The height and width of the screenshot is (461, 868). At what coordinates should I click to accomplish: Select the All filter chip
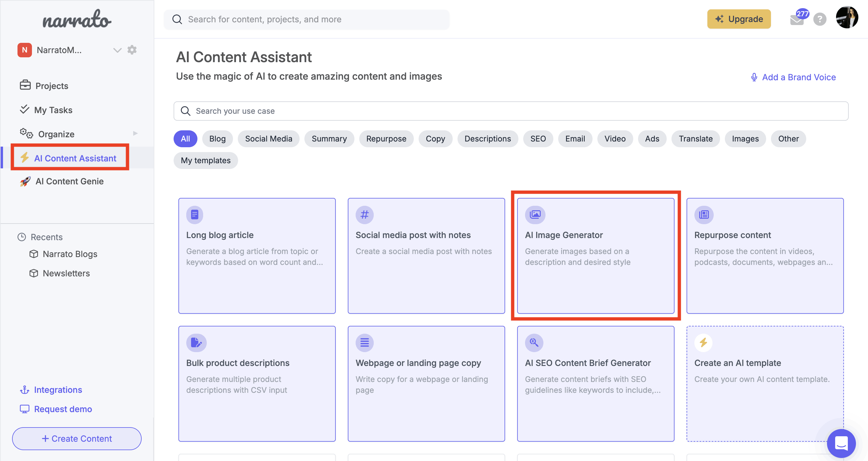click(185, 138)
